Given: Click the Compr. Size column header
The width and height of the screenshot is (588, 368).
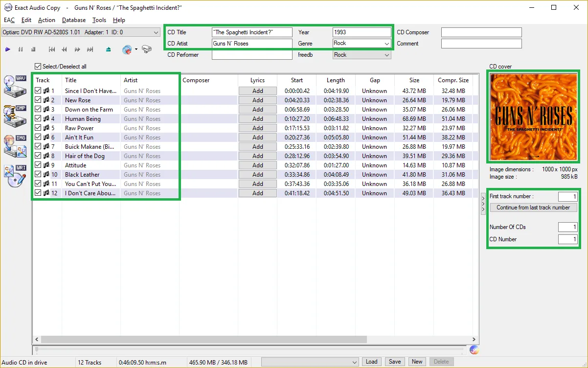Looking at the screenshot, I should click(453, 80).
